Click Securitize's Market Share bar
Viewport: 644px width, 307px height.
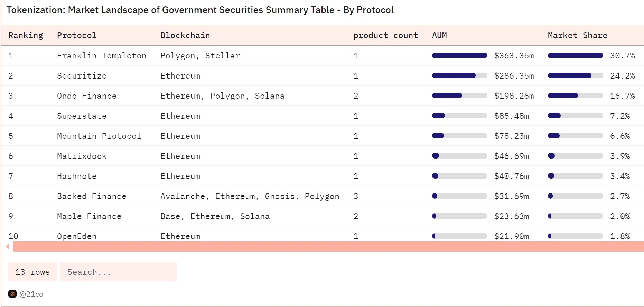pos(575,75)
